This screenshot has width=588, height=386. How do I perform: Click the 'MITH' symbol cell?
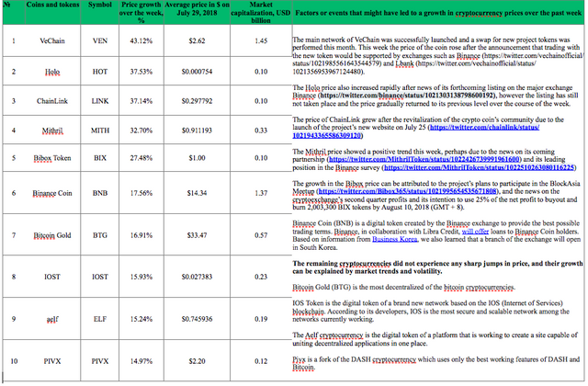(100, 131)
